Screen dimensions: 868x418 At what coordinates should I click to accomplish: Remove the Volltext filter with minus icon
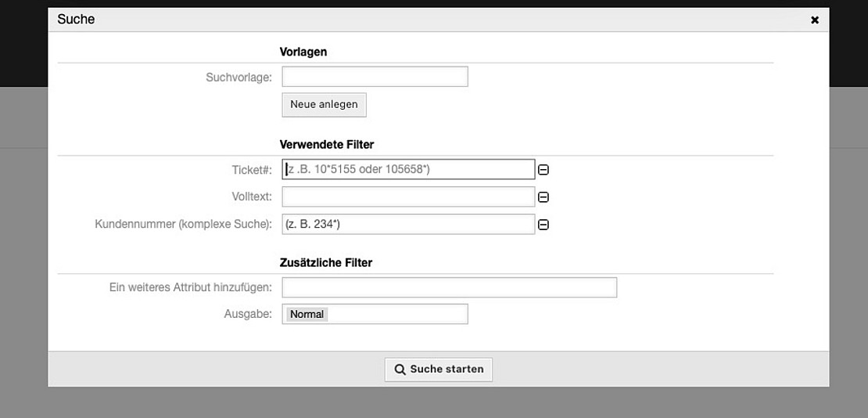(543, 197)
